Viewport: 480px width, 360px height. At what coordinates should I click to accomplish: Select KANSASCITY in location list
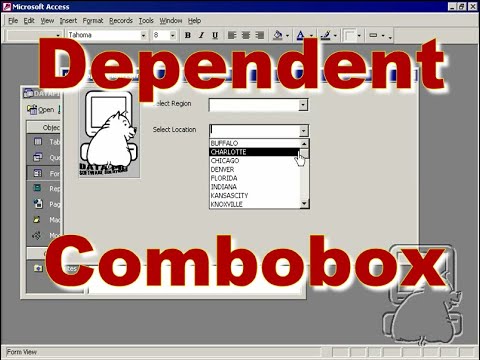(x=255, y=195)
